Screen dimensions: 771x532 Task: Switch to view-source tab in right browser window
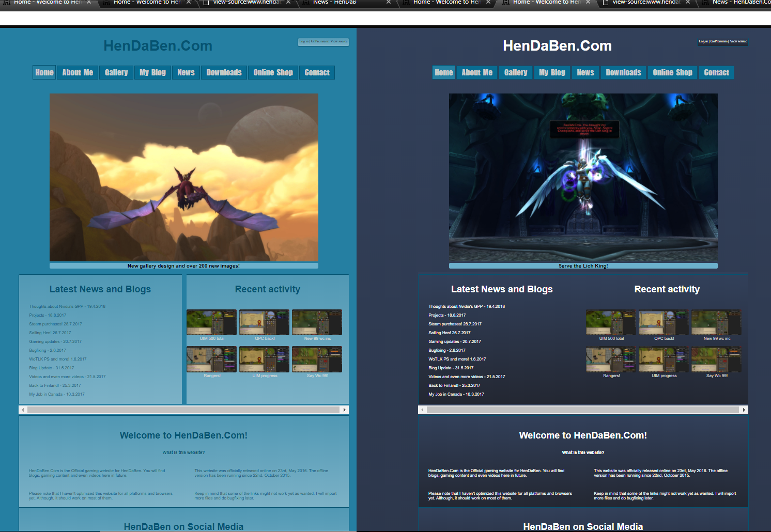(x=646, y=3)
